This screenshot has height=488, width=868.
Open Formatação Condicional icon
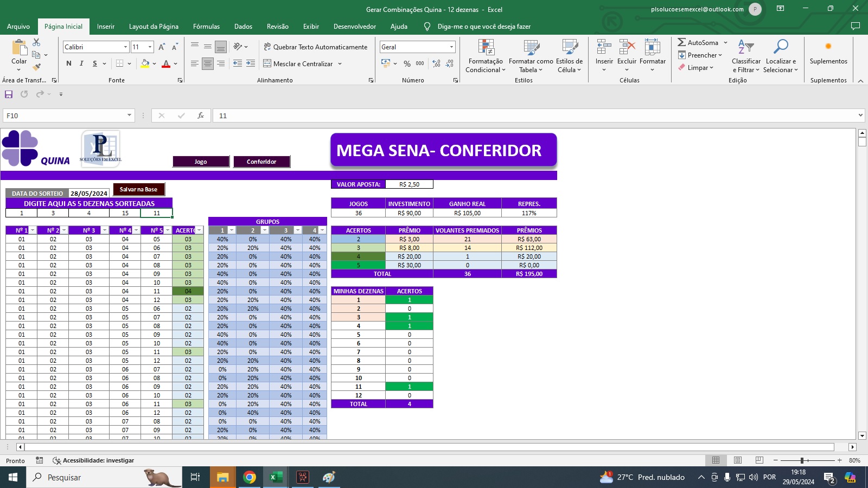coord(486,47)
